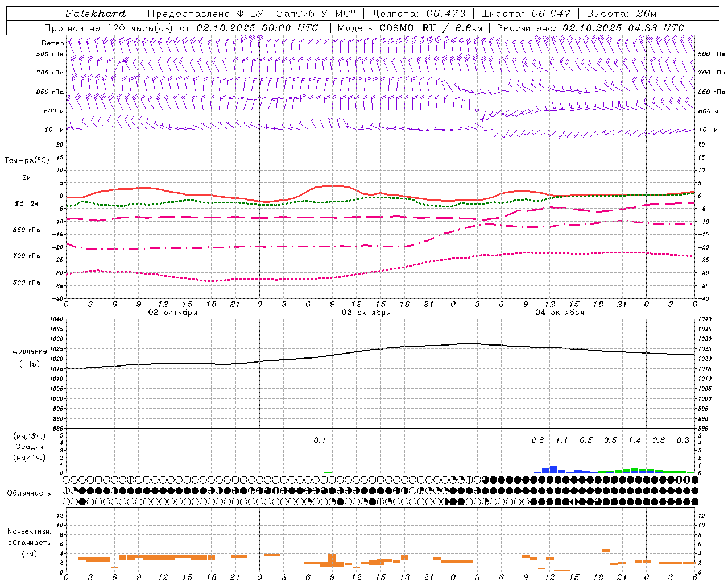The image size is (728, 582).
Task: Click the "700 гПа" temperature legend entry
Action: tap(27, 256)
